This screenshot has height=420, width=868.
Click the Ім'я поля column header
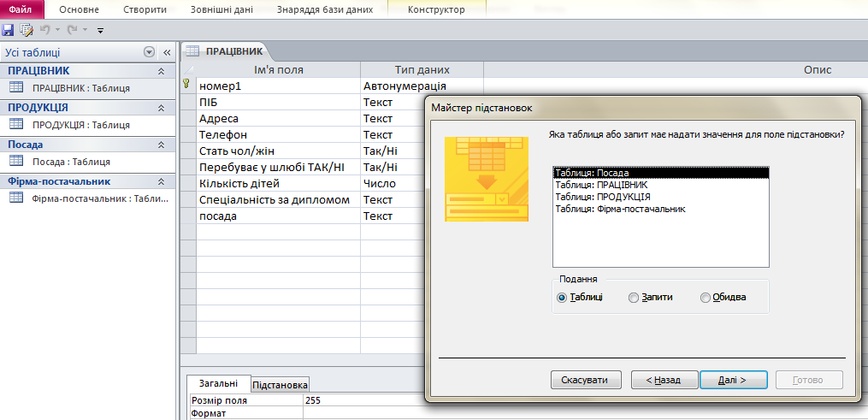279,70
